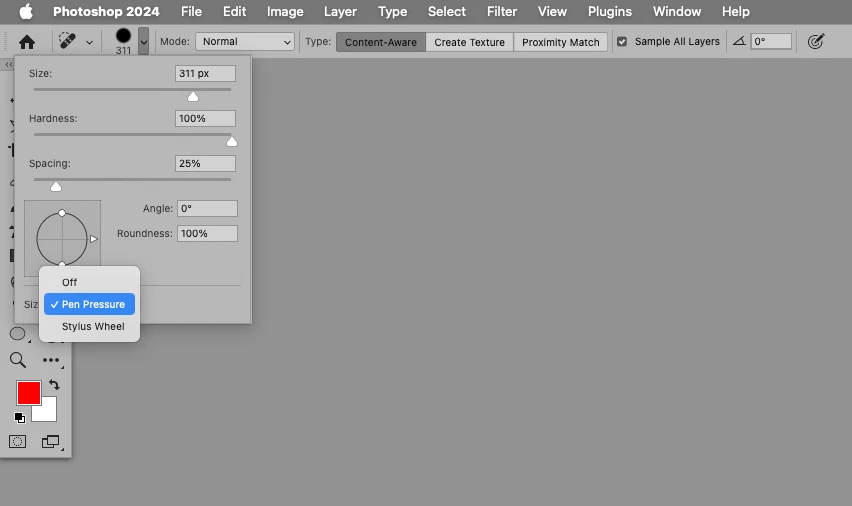Image resolution: width=852 pixels, height=506 pixels.
Task: Click the Spacing slider handle
Action: click(x=56, y=187)
